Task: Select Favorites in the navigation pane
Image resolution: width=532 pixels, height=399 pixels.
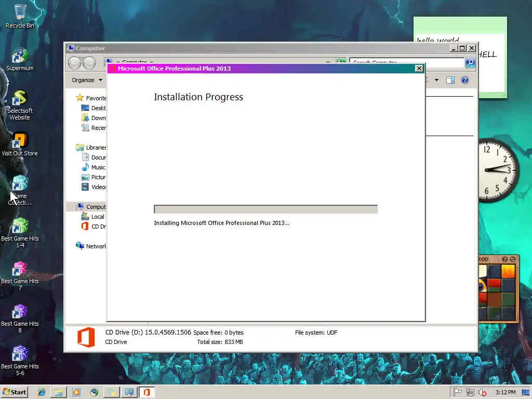Action: coord(91,98)
